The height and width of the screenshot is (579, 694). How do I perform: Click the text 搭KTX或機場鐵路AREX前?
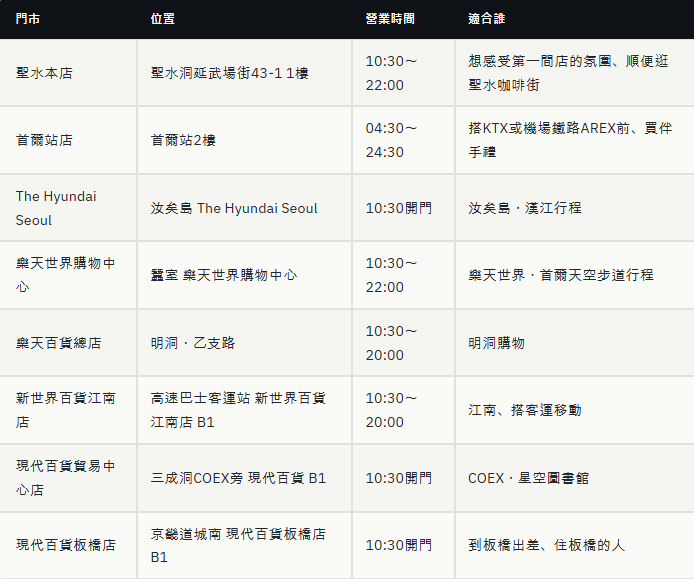549,128
